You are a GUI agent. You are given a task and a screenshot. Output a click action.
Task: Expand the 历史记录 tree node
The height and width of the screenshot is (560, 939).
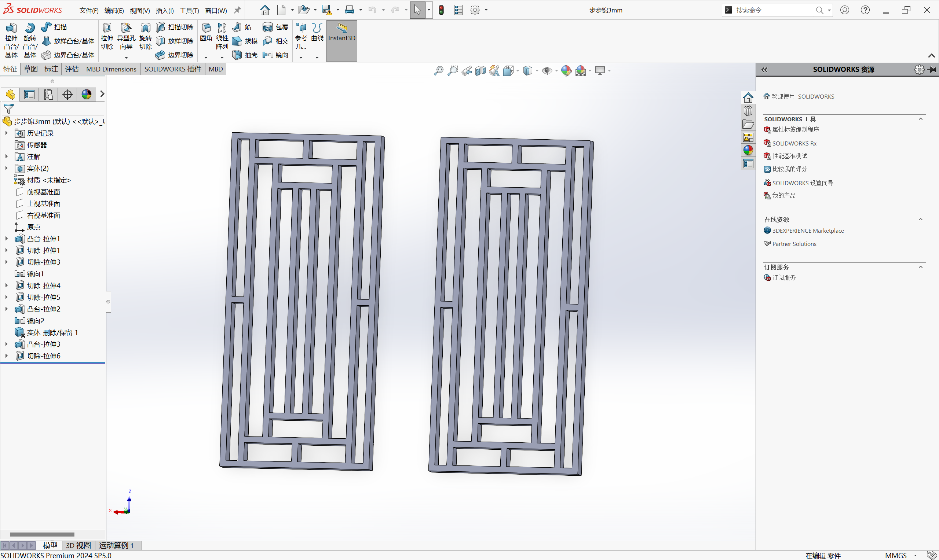click(x=6, y=133)
